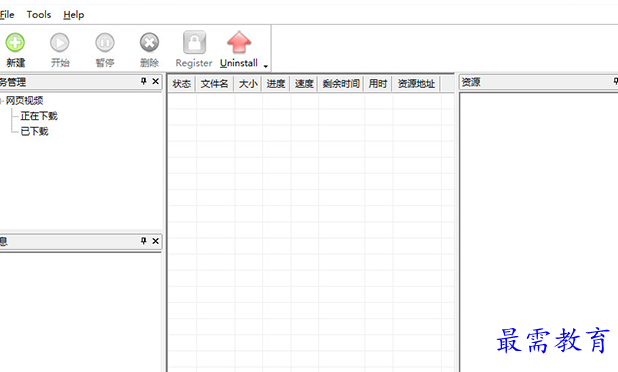Sort by the 用时 column header
The height and width of the screenshot is (372, 618).
(378, 84)
